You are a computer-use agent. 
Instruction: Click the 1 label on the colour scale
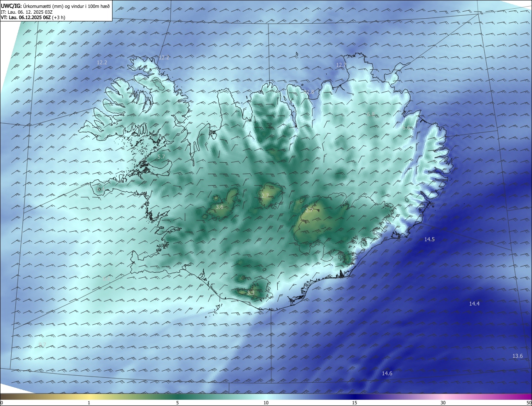pyautogui.click(x=89, y=403)
